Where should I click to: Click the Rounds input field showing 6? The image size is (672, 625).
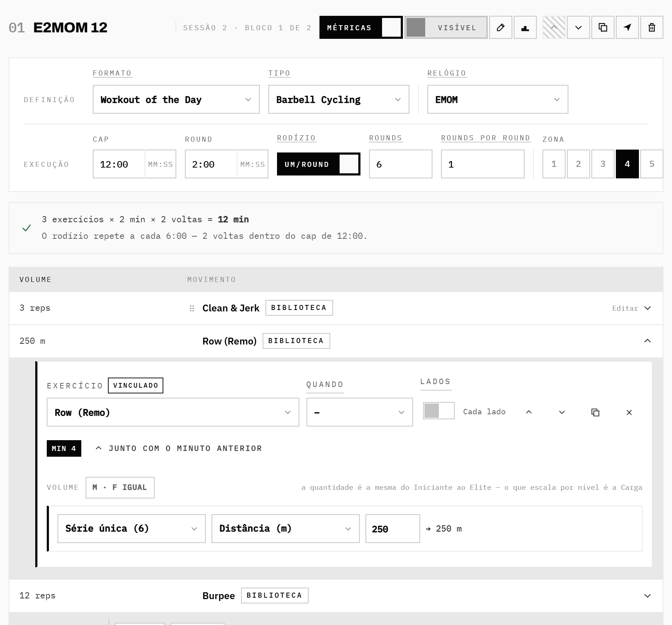click(x=400, y=164)
